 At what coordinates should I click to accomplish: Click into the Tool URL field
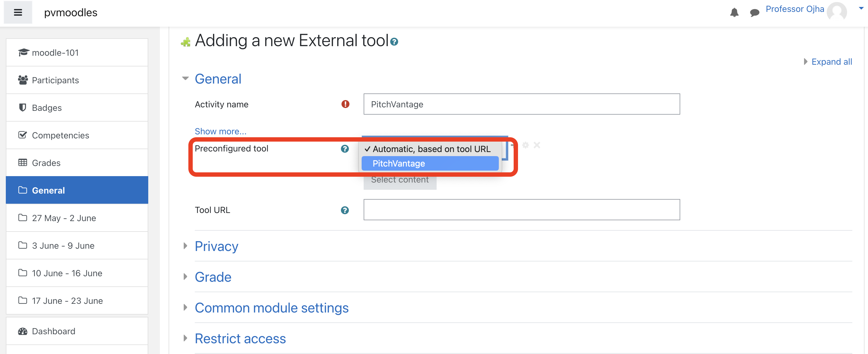point(521,209)
